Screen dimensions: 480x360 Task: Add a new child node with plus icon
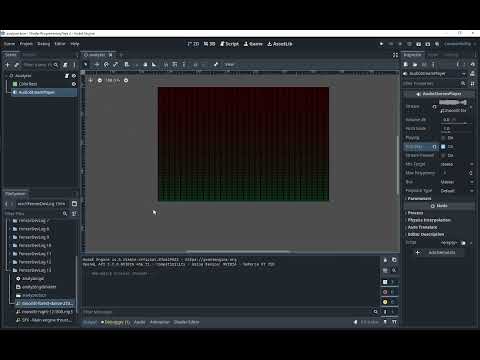tap(8, 65)
